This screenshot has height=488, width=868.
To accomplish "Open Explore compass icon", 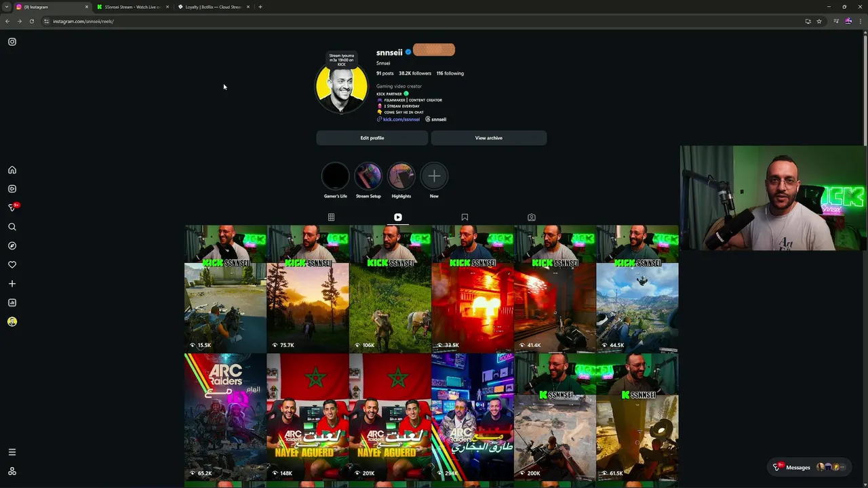I will pos(12,246).
